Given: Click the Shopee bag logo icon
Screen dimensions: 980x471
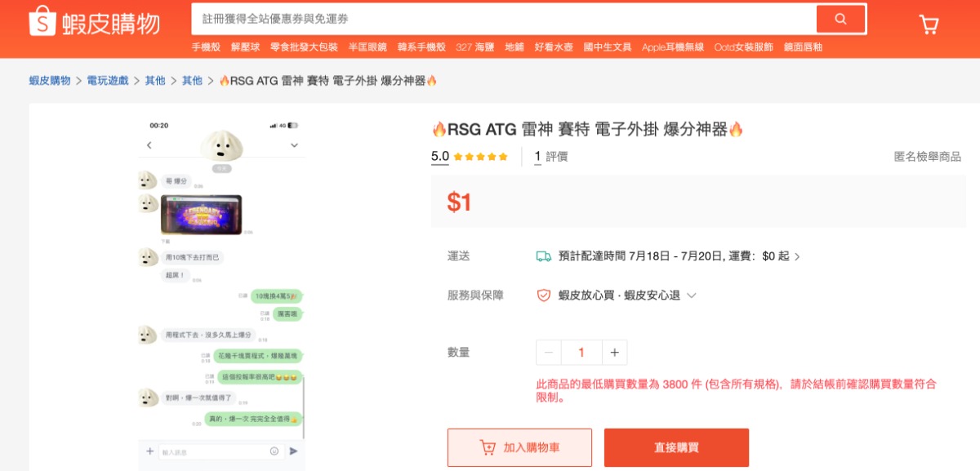Looking at the screenshot, I should [42, 22].
